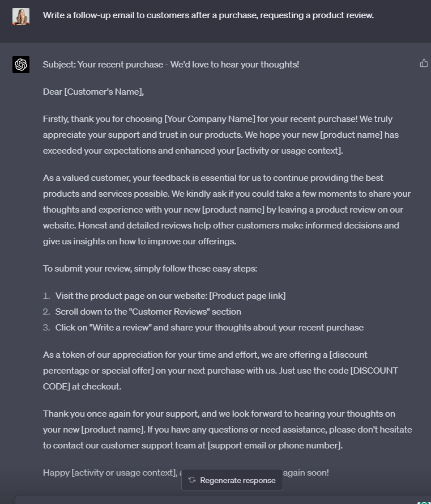
Task: Click the ChatGPT logo avatar
Action: (21, 65)
